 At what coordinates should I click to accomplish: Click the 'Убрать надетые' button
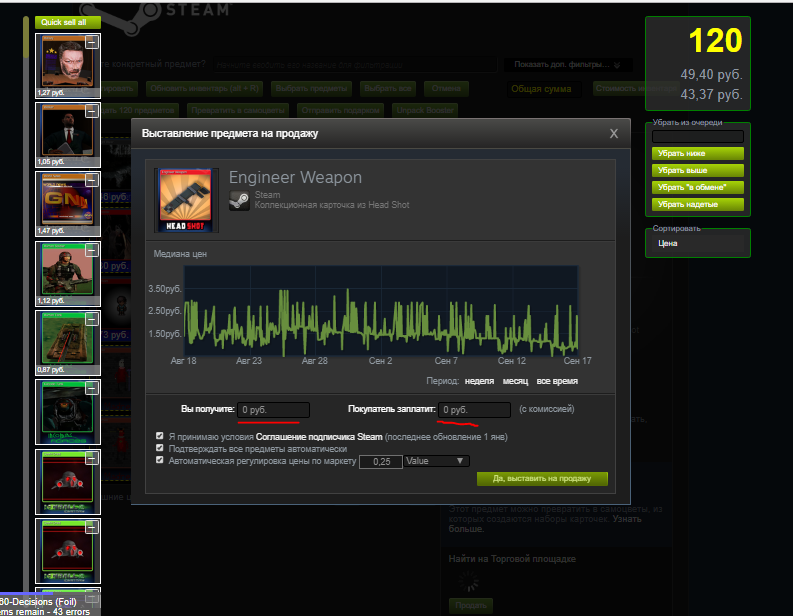697,204
